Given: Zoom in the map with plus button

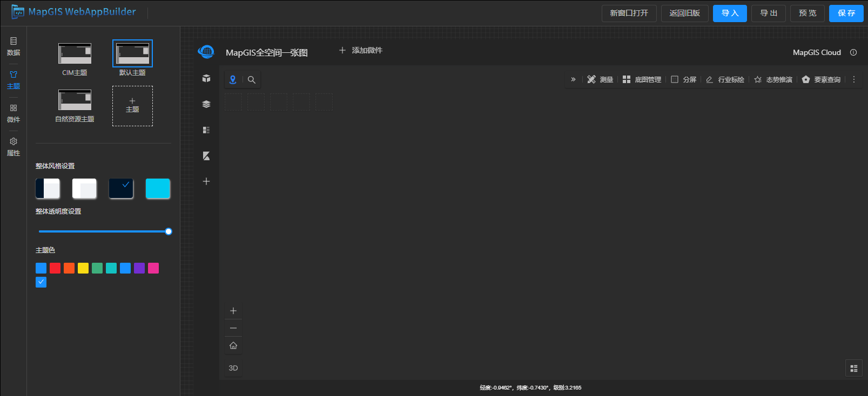Looking at the screenshot, I should click(x=233, y=311).
